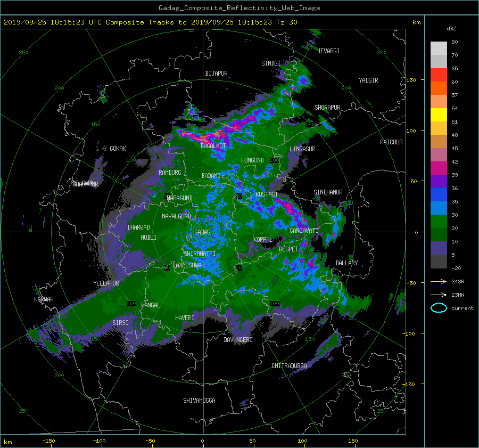Select the magenta 42 dBZ color swatch
The width and height of the screenshot is (479, 448).
click(439, 168)
